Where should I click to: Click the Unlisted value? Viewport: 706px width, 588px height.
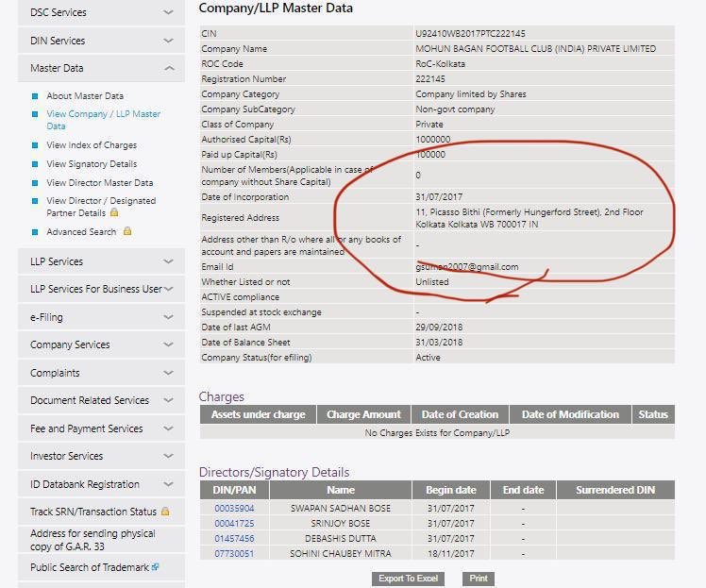click(x=431, y=282)
